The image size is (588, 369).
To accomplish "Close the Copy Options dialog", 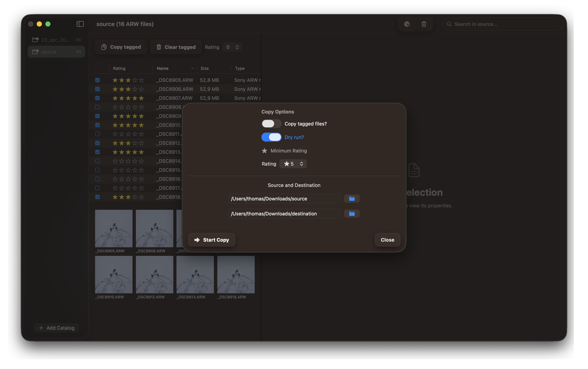I will 387,240.
